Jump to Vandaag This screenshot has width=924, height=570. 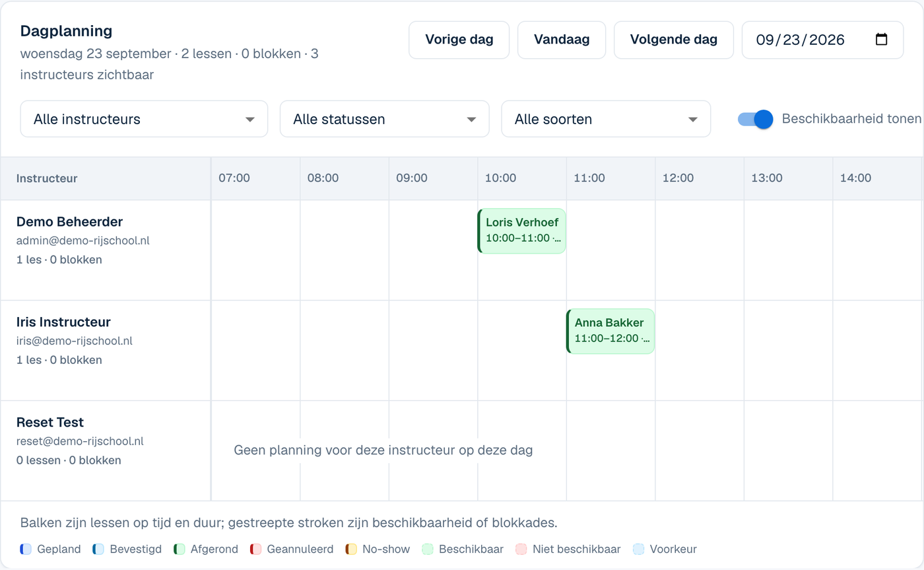(x=562, y=40)
